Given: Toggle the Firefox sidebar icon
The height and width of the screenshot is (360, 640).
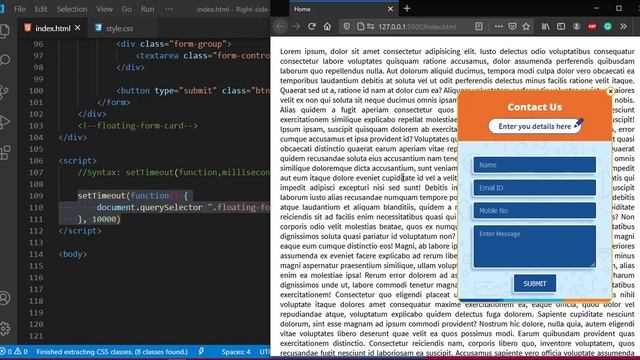Looking at the screenshot, I should pyautogui.click(x=561, y=27).
